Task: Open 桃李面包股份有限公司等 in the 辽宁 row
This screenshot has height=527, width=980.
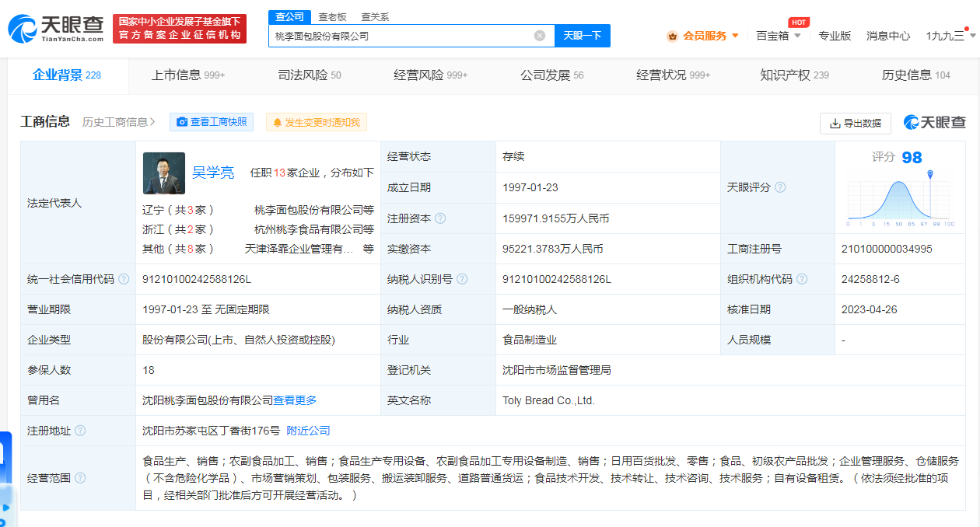Action: coord(314,210)
